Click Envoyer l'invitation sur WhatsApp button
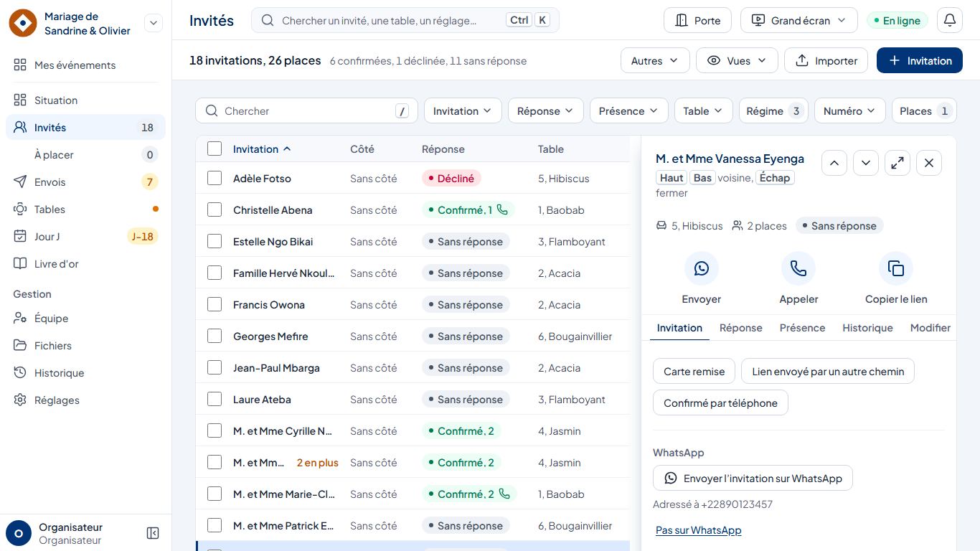This screenshot has height=551, width=980. coord(753,479)
